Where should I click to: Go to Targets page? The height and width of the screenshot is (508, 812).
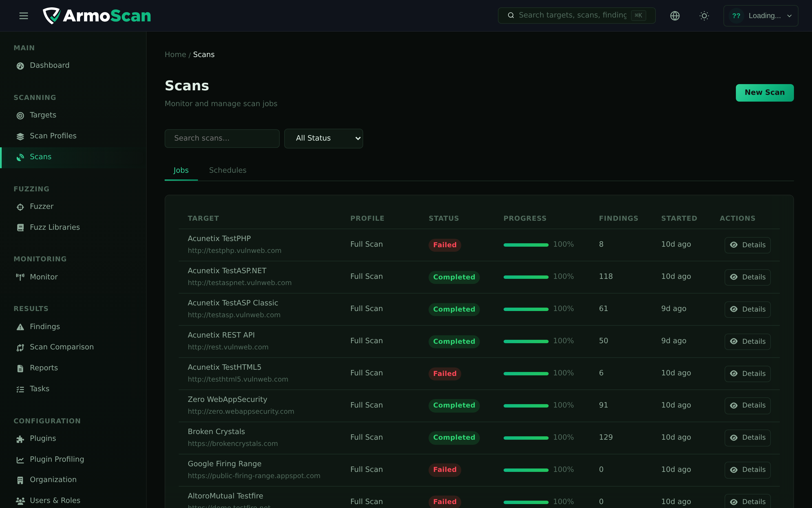73,115
